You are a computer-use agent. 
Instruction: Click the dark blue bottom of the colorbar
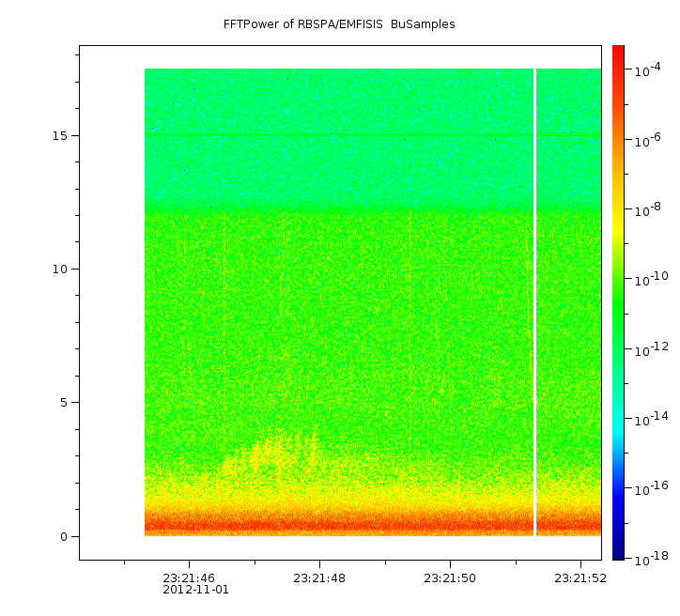tap(618, 548)
